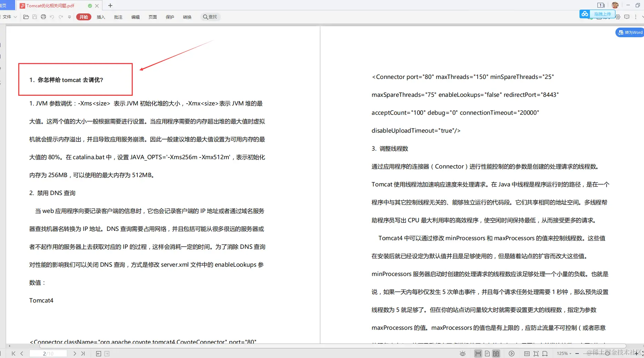The image size is (644, 358).
Task: Click the save disk icon
Action: pos(34,17)
